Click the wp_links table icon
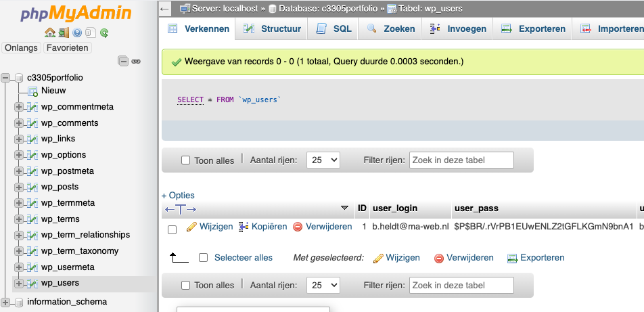Screen dimensions: 644x312 32,139
